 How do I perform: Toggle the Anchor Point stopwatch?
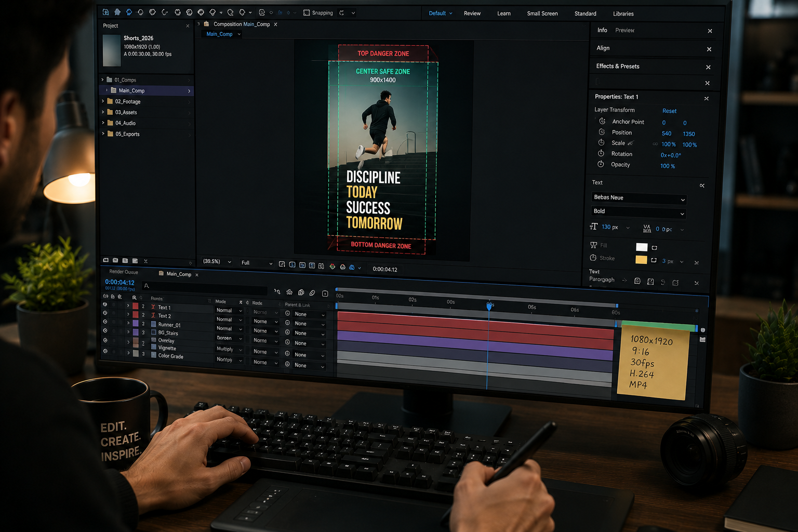(x=602, y=121)
